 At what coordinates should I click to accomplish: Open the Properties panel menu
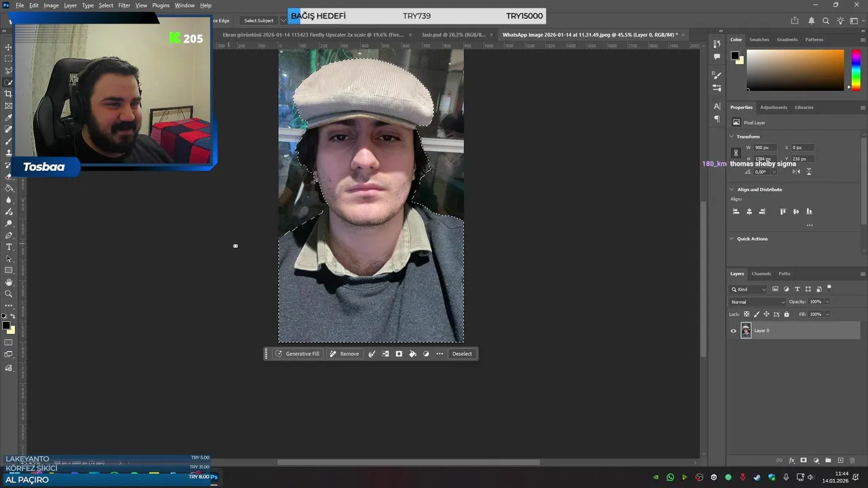pos(863,107)
